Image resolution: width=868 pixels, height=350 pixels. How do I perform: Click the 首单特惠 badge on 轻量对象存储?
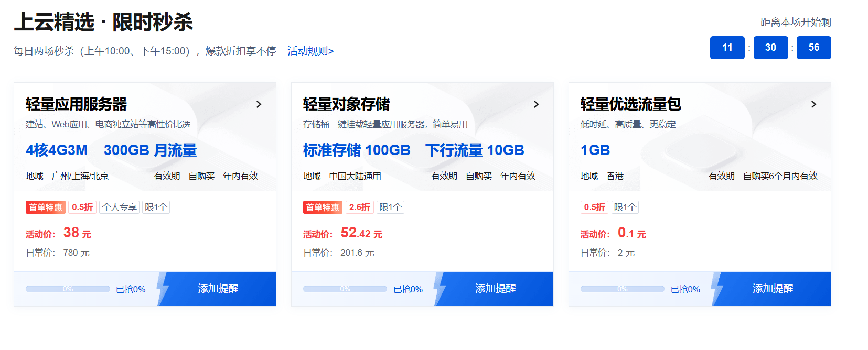323,207
